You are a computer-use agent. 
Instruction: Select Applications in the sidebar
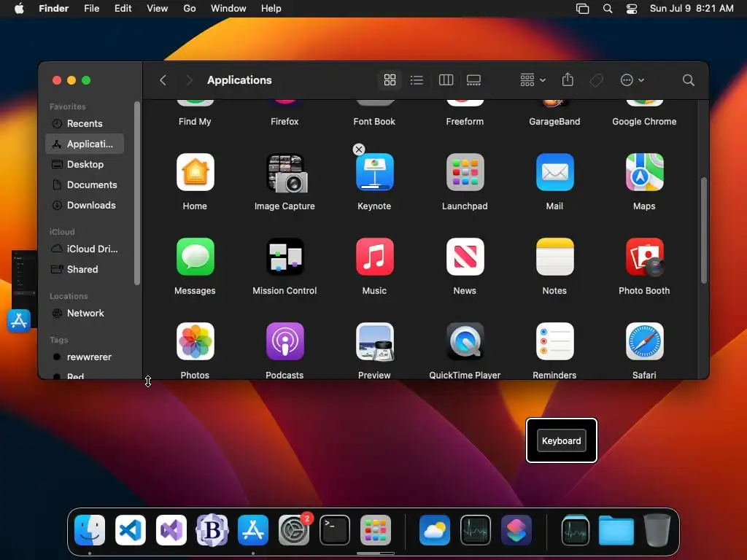85,144
